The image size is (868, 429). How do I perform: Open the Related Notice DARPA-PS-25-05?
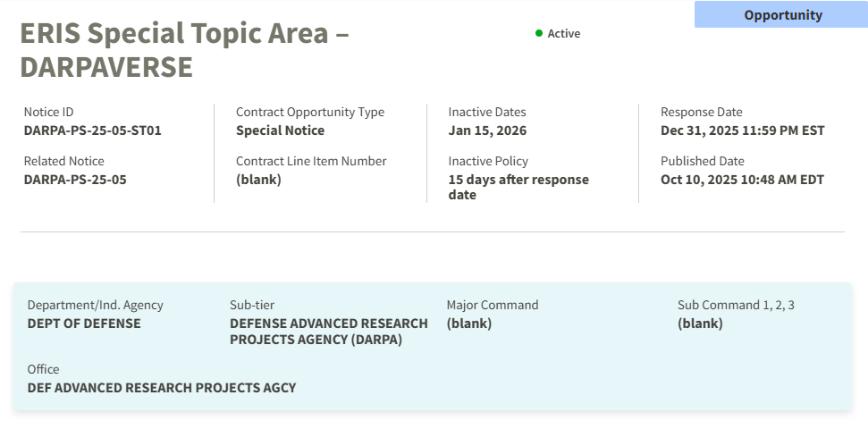(x=75, y=180)
